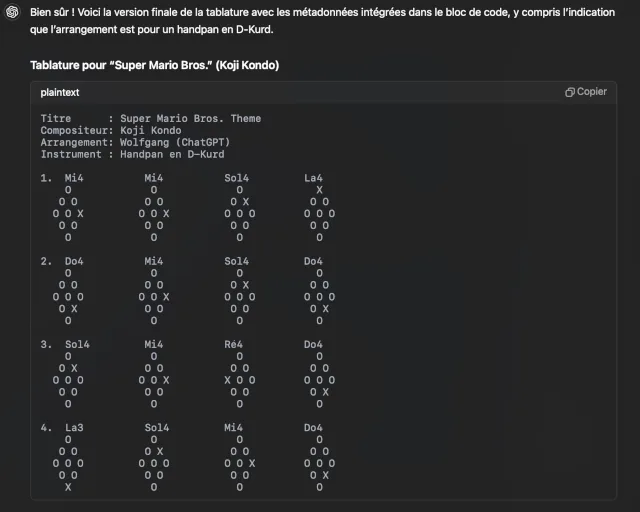Click the 'Sol4' note label in row 2

click(x=236, y=261)
